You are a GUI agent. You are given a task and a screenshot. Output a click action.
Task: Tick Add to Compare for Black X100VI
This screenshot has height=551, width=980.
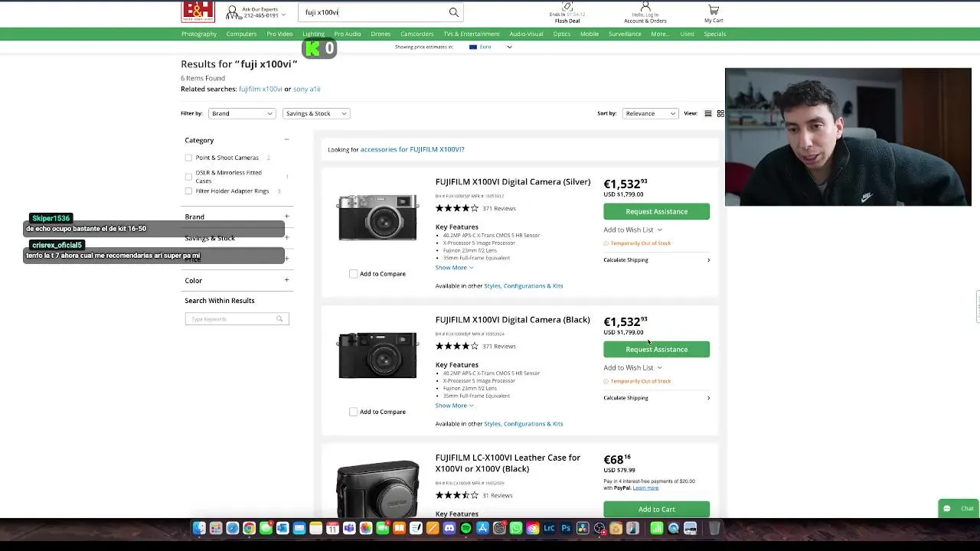coord(354,412)
